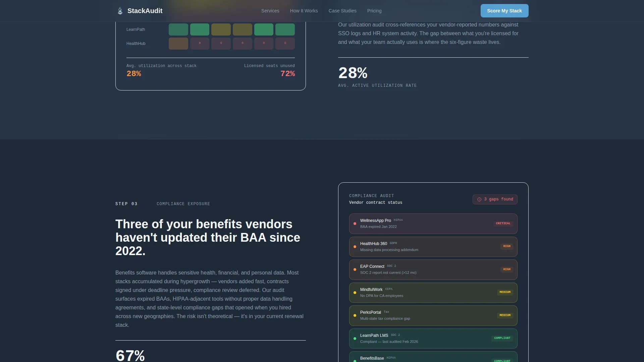Screen dimensions: 644x362
Task: Click the status dot next to HealthHub 360
Action: 356,246
